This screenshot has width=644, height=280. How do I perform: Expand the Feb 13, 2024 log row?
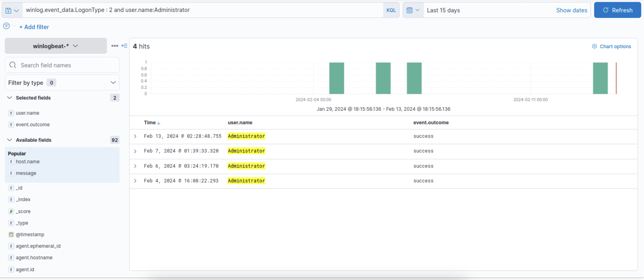pyautogui.click(x=135, y=136)
